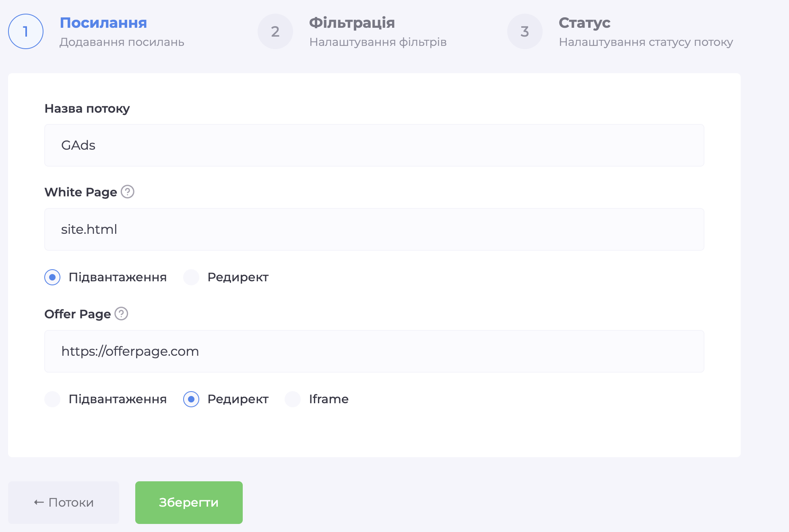Select Редирект for White Page
The height and width of the screenshot is (532, 789).
pyautogui.click(x=191, y=277)
